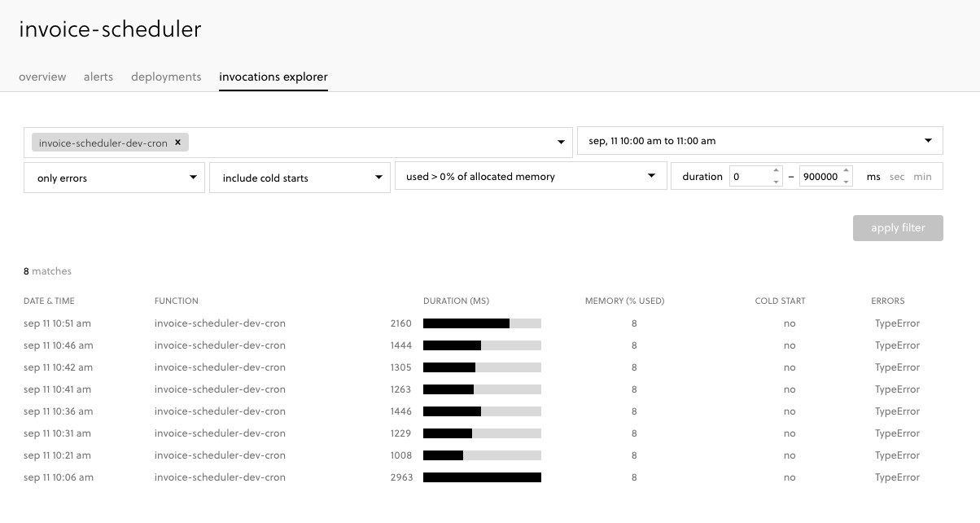Expand the function selection dropdown
The width and height of the screenshot is (980, 523).
click(x=561, y=140)
